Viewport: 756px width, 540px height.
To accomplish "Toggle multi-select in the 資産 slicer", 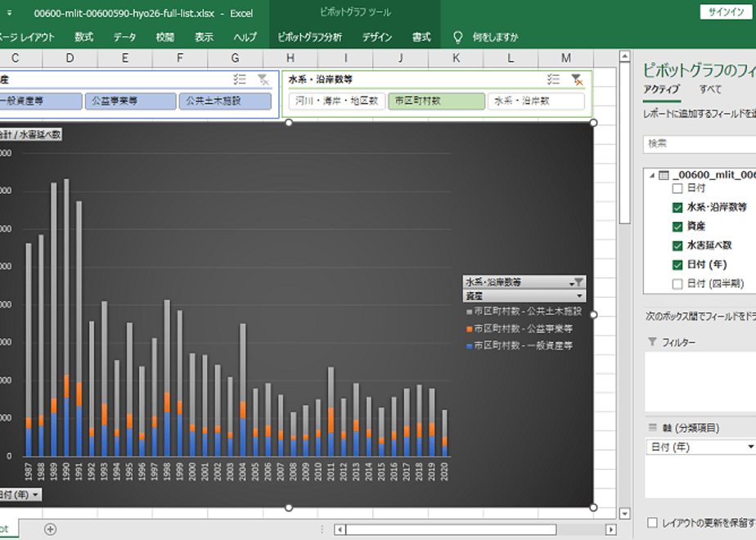I will point(240,79).
